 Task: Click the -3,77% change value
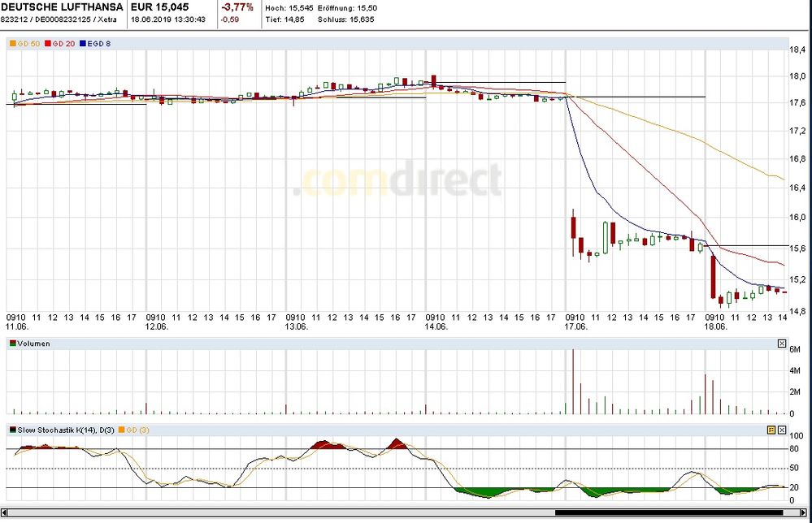(x=237, y=7)
